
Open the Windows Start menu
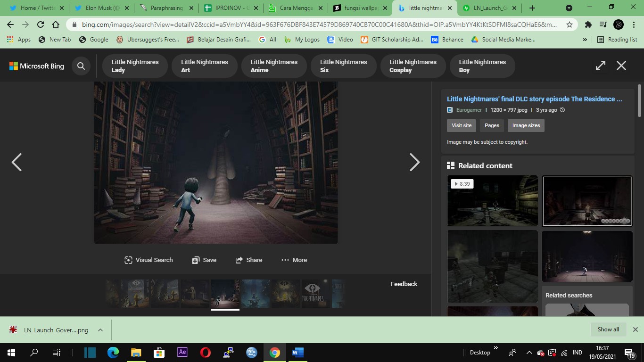pos(11,352)
